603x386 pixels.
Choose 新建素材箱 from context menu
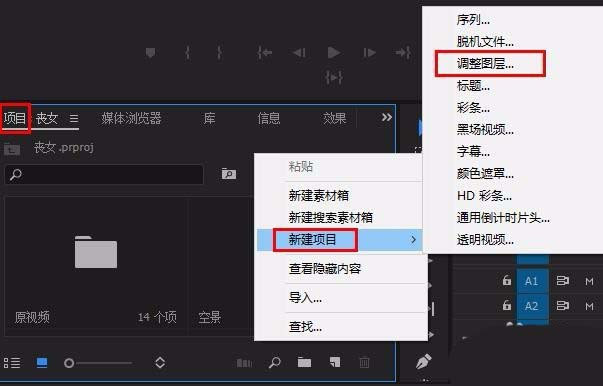tap(319, 196)
